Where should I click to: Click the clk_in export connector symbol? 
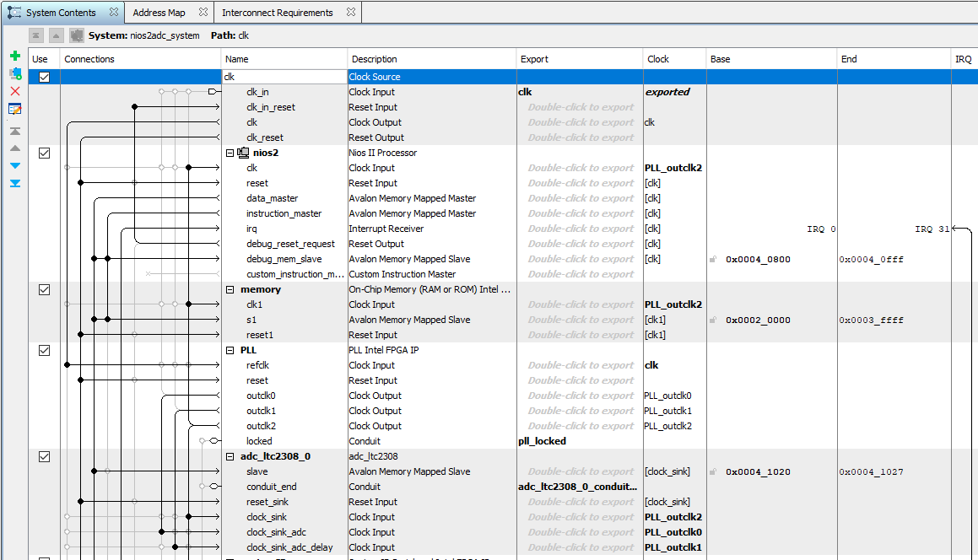pos(214,92)
